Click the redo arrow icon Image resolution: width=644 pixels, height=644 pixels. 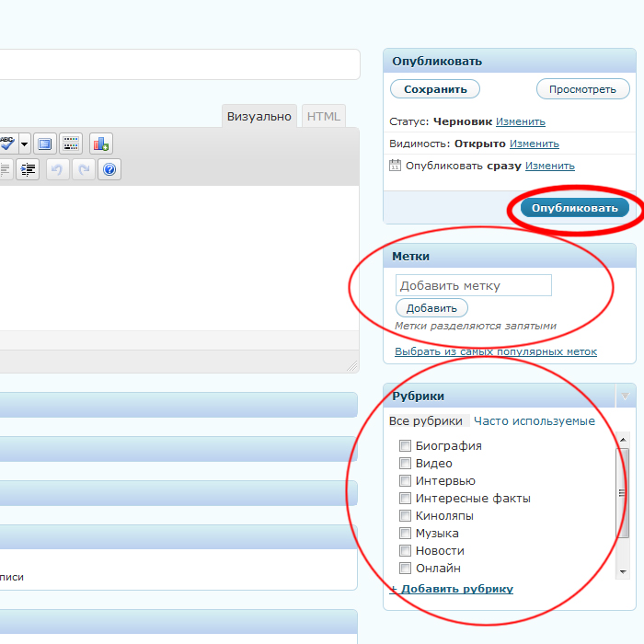[84, 169]
